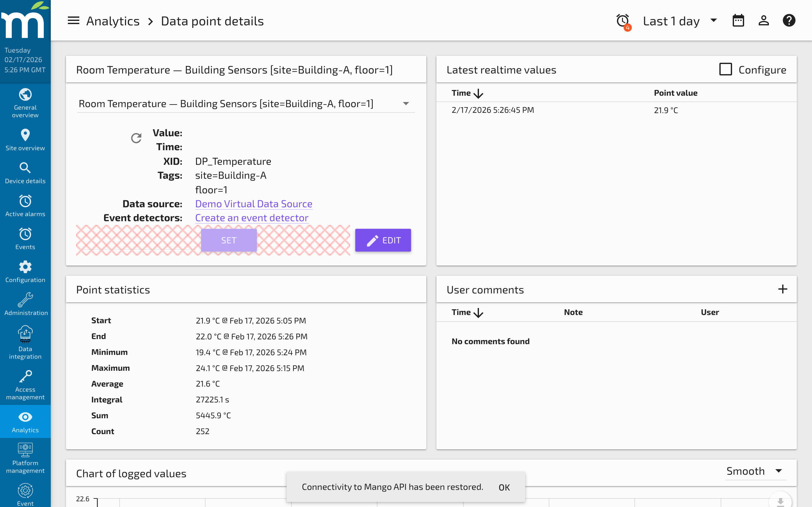Open the user account menu

coord(764,21)
